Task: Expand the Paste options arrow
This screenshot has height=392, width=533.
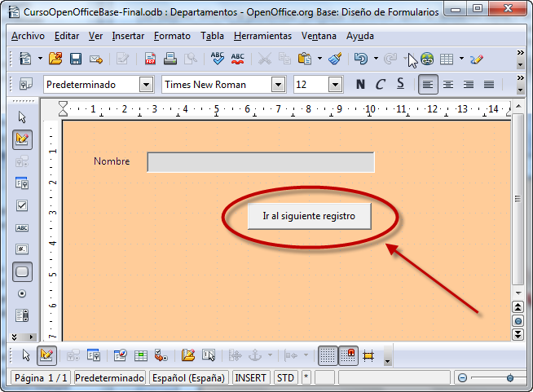Action: [x=319, y=59]
